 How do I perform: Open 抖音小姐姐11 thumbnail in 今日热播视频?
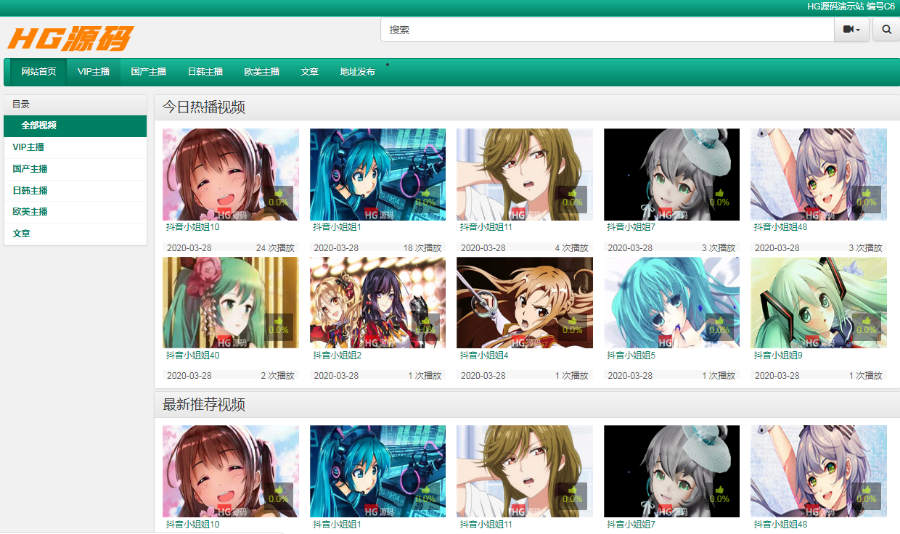pyautogui.click(x=525, y=175)
